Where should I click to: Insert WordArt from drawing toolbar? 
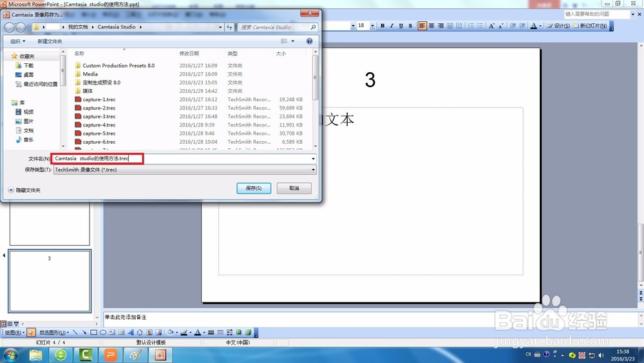(x=131, y=332)
